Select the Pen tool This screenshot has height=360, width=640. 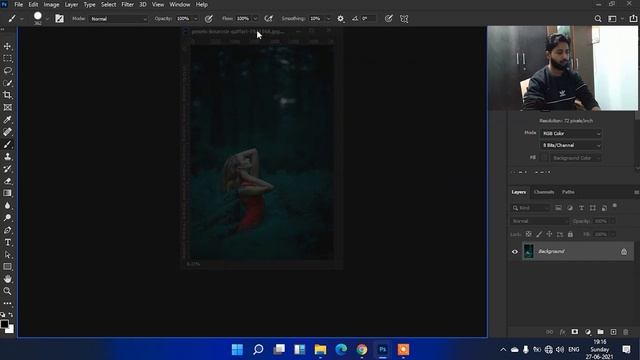tap(7, 230)
